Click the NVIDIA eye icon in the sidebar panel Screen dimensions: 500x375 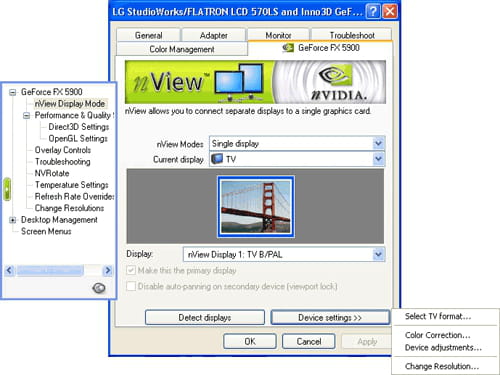pos(99,288)
